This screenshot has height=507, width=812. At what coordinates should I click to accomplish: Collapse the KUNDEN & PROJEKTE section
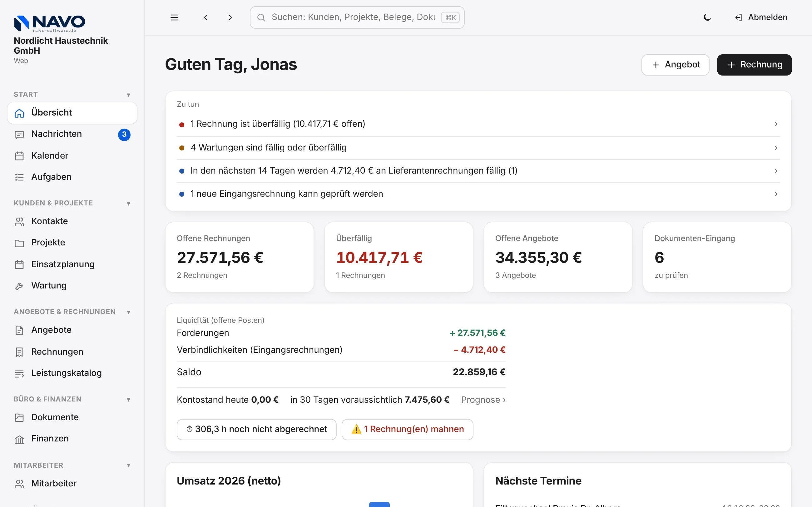click(128, 204)
